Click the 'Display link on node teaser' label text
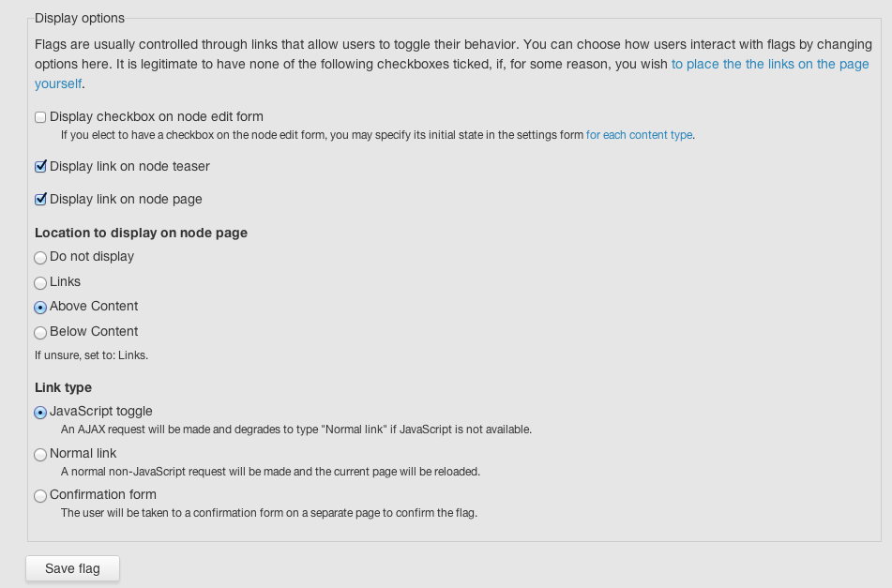 [x=129, y=166]
